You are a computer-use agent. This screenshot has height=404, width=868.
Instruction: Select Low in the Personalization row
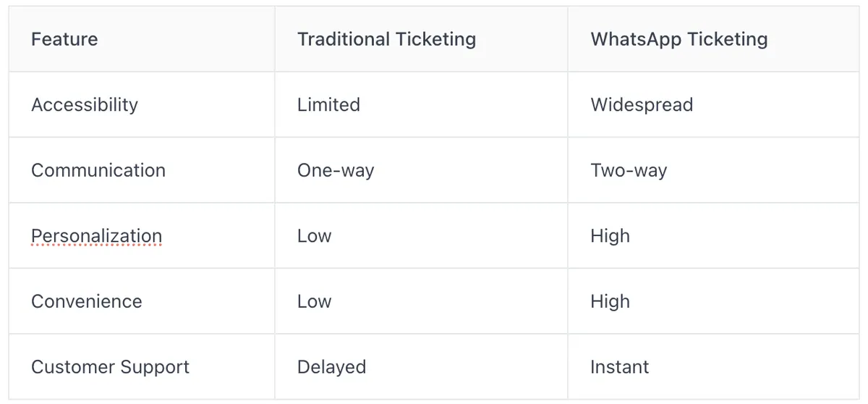314,236
